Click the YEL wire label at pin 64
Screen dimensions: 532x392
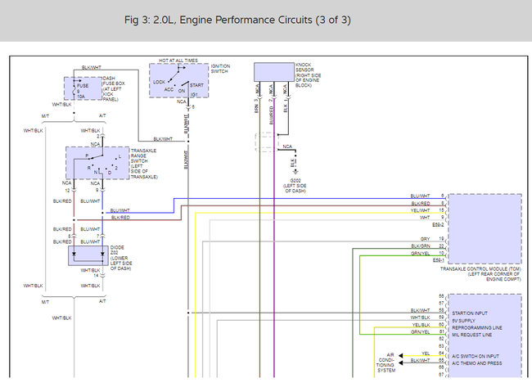tap(426, 354)
